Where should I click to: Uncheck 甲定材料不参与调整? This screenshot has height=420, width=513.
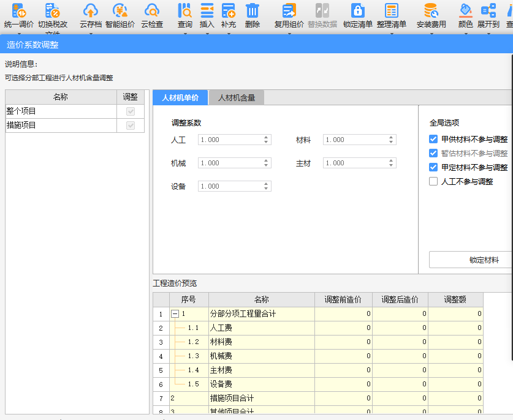(433, 167)
